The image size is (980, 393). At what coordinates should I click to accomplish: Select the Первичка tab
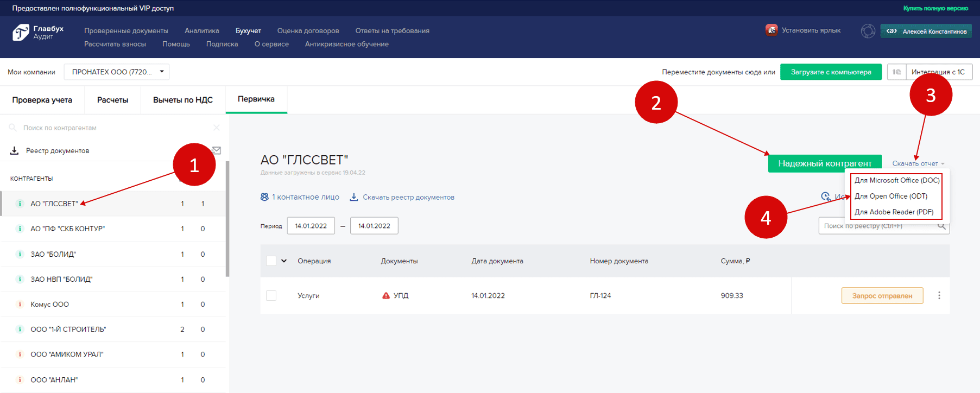point(256,99)
